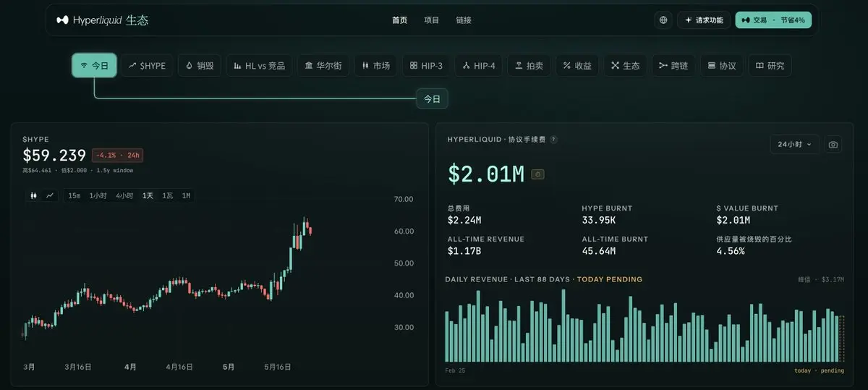Click the 4.56% supply burned value
Viewport: 868px width, 390px height.
coord(731,251)
